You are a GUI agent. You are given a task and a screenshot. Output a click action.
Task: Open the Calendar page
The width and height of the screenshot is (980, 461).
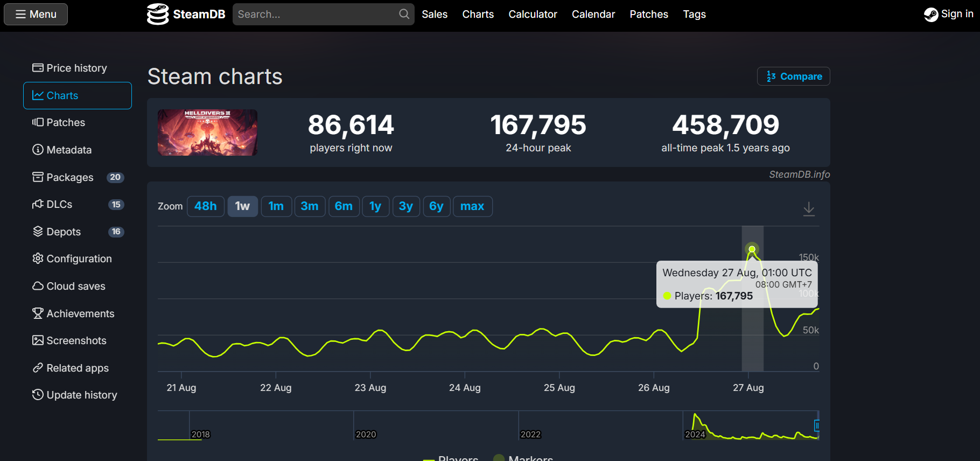click(593, 14)
